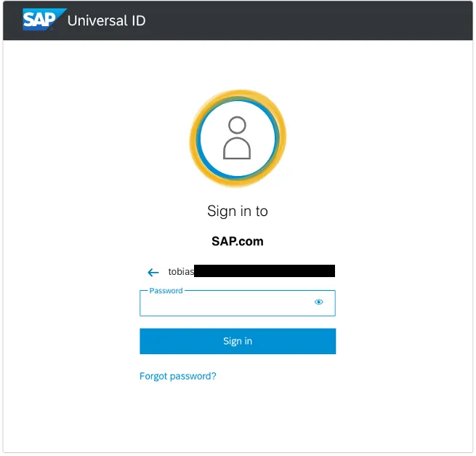
Task: Click the "tobias" username text
Action: pos(181,272)
